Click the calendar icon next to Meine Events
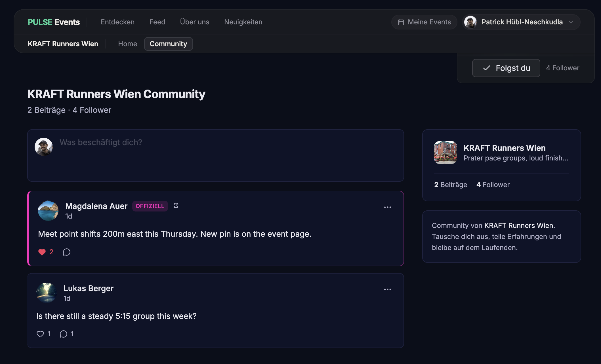Viewport: 601px width, 364px height. coord(401,22)
